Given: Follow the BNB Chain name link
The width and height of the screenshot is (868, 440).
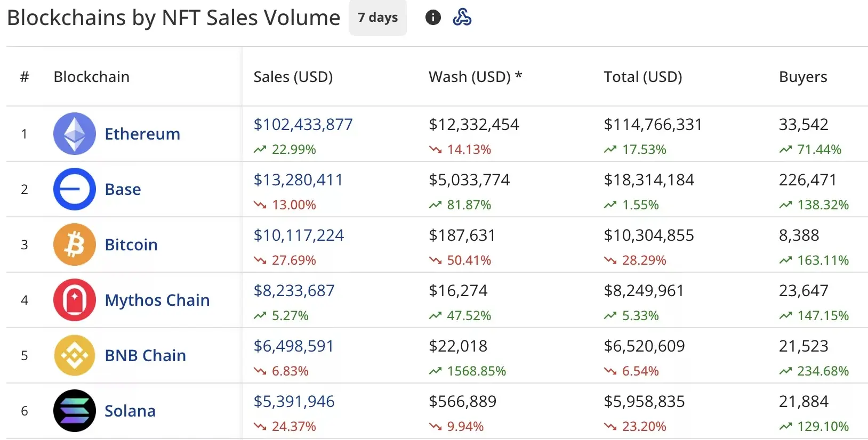Looking at the screenshot, I should click(146, 355).
